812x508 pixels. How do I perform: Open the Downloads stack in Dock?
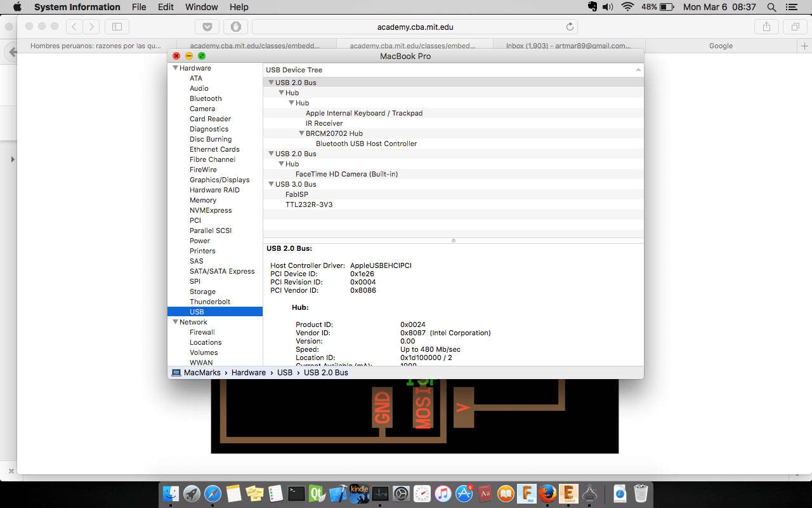[x=620, y=494]
